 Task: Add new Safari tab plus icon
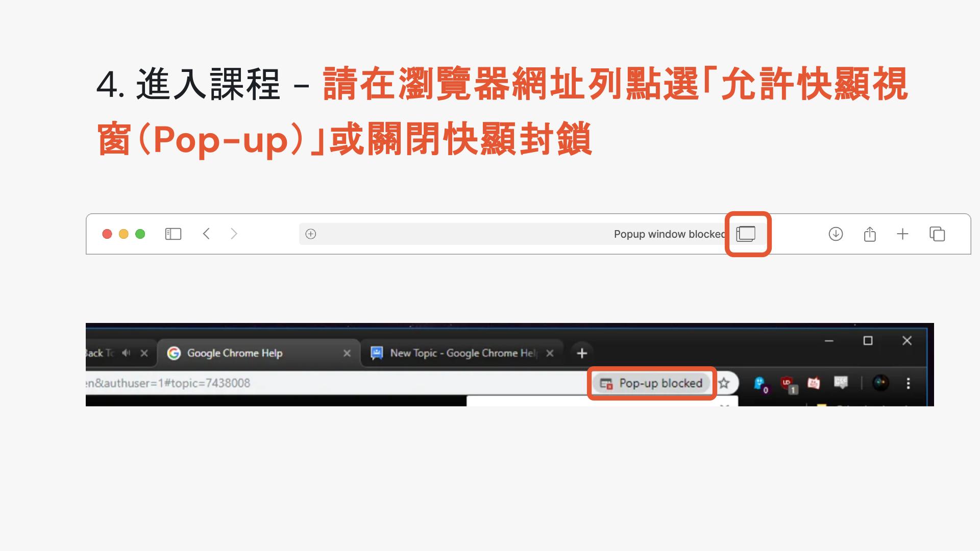click(902, 234)
